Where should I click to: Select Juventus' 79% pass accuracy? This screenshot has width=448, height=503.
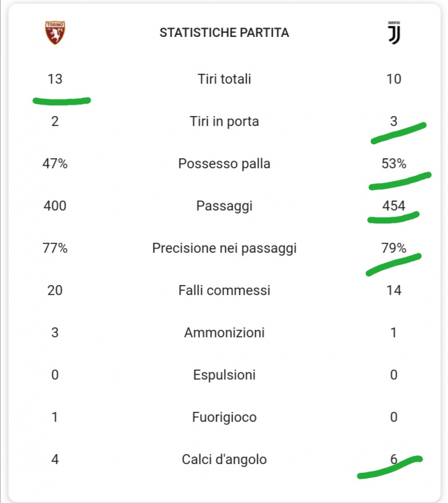(394, 248)
